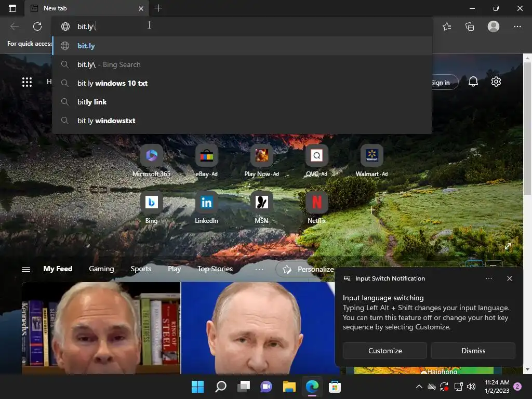Open the notification count badge

point(517,387)
